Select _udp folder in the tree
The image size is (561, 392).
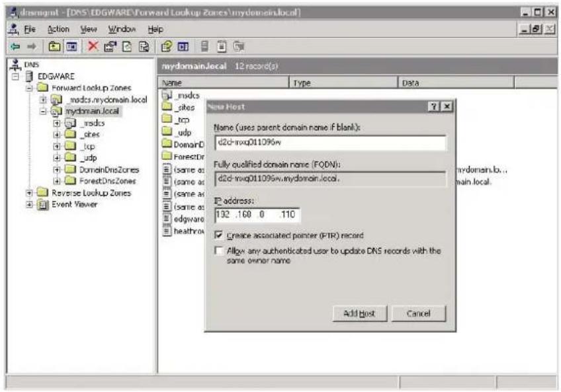(x=89, y=158)
